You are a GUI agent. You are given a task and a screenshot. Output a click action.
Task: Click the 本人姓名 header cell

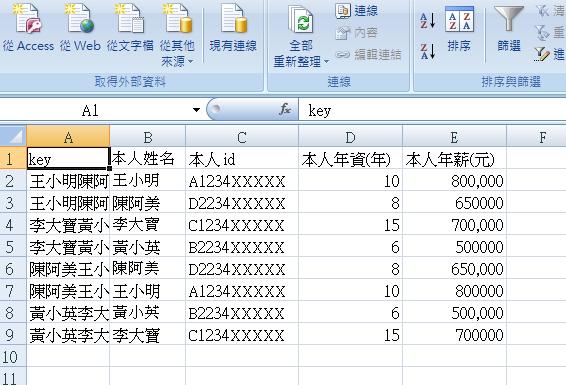coord(148,158)
